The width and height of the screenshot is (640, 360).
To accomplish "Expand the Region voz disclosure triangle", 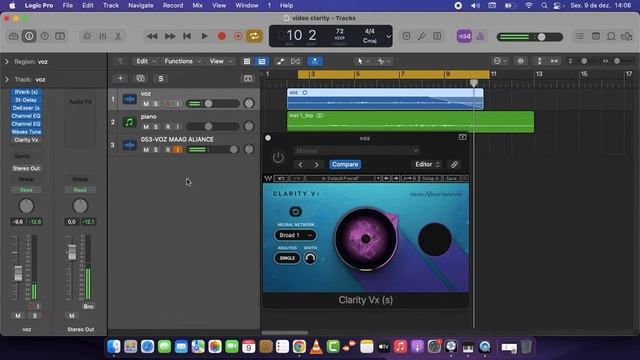I will coord(7,62).
